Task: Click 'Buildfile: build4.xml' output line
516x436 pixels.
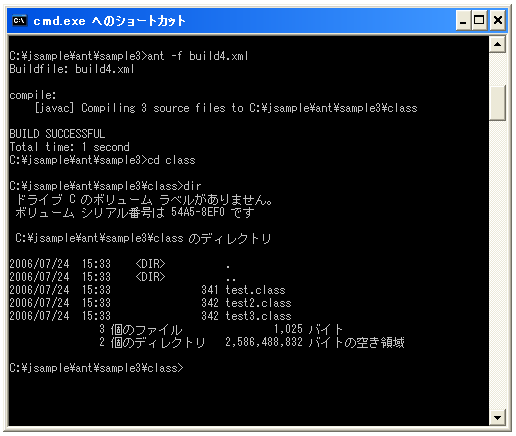Action: click(72, 69)
